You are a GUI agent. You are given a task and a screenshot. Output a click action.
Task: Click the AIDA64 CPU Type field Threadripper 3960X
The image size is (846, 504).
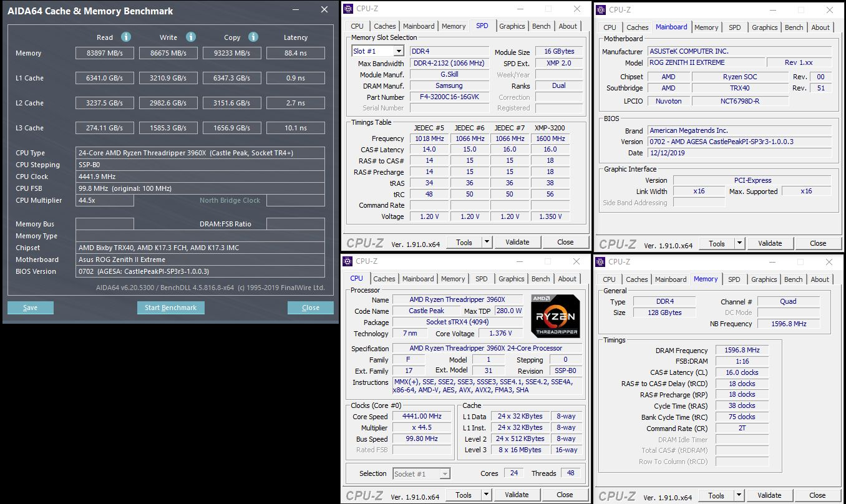[x=200, y=153]
